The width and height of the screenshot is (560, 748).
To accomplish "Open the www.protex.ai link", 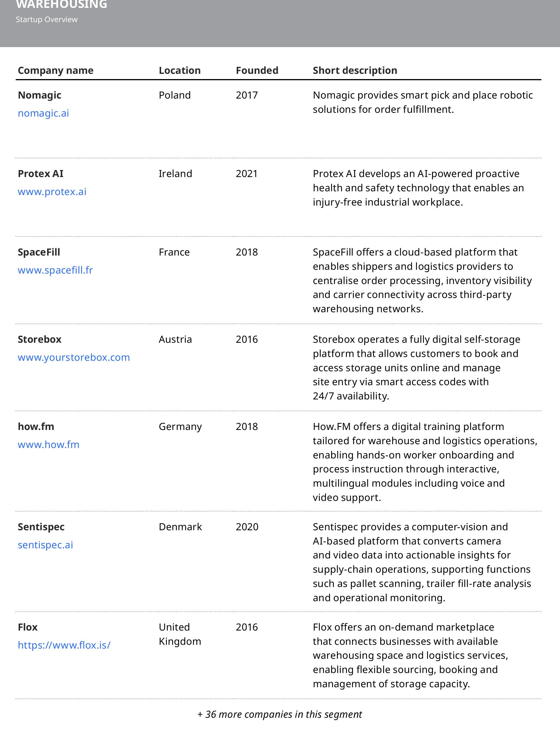I will pyautogui.click(x=52, y=192).
